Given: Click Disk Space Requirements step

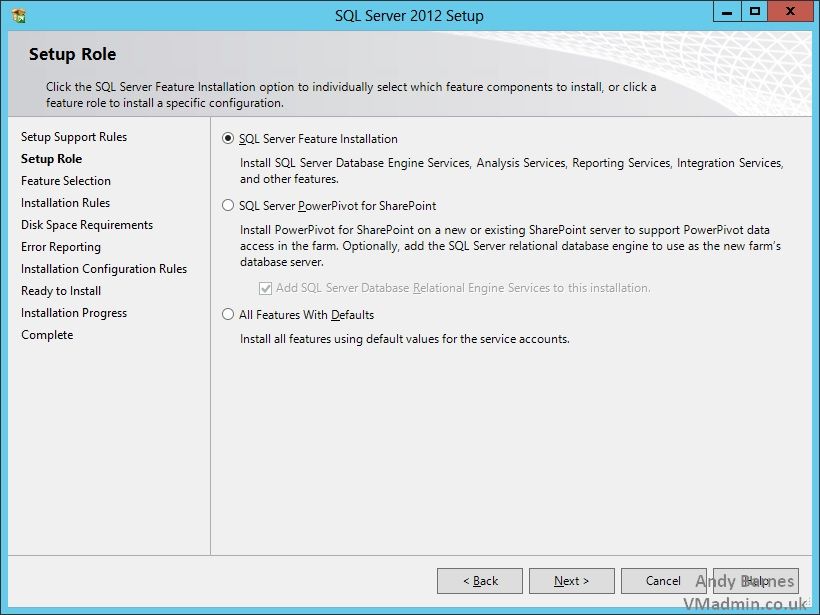Looking at the screenshot, I should click(87, 225).
